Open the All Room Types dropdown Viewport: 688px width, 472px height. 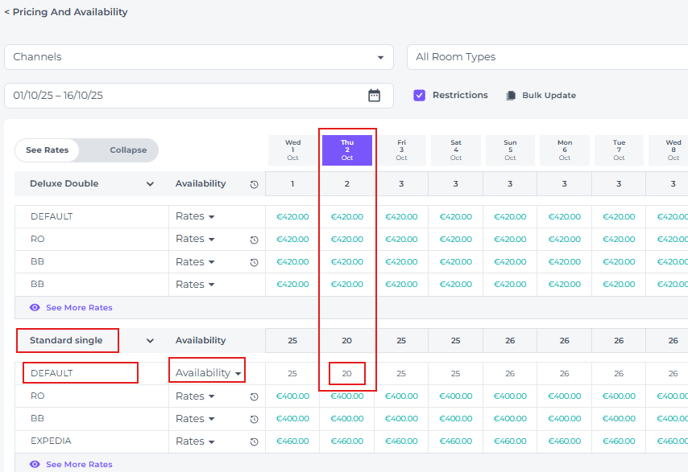[545, 57]
